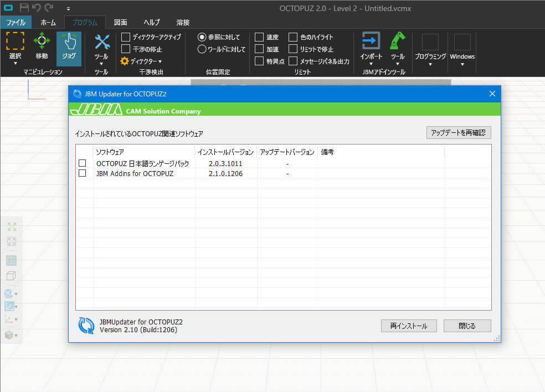Screen dimensions: 545x392
Task: Click the undo arrow in title bar
Action: point(37,8)
